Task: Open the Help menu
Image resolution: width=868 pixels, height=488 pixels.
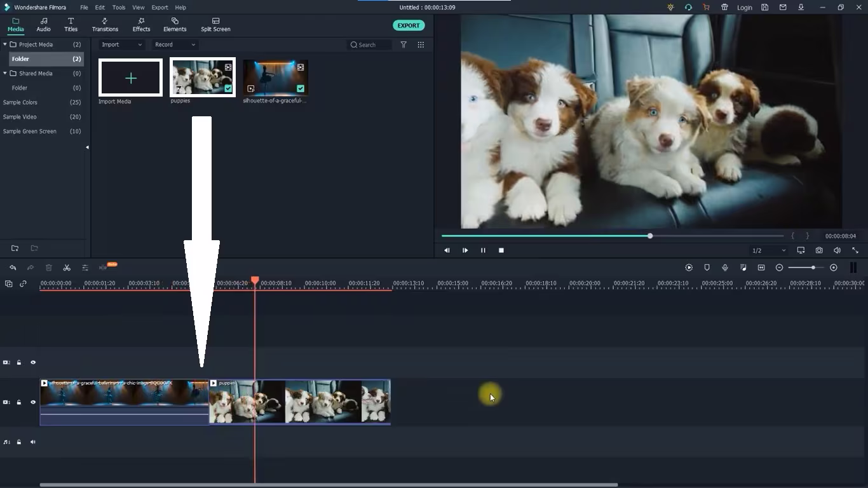Action: (180, 8)
